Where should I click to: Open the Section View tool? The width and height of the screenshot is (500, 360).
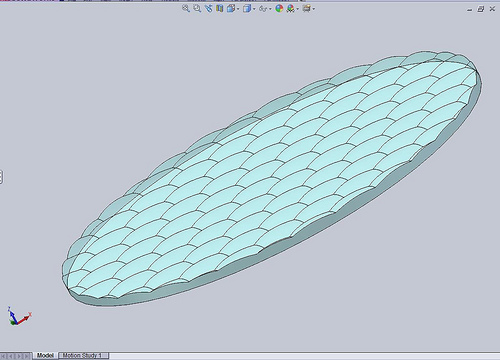(219, 8)
